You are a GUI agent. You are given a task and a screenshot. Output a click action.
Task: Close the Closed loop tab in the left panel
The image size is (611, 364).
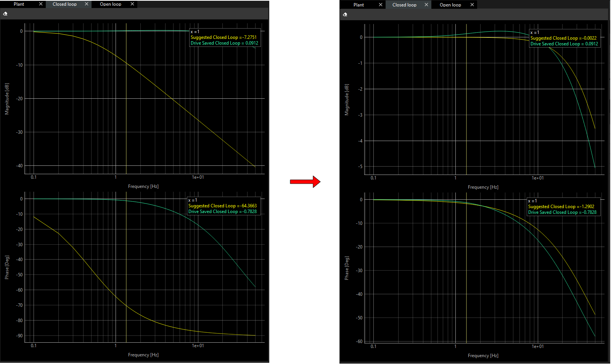[x=87, y=4]
